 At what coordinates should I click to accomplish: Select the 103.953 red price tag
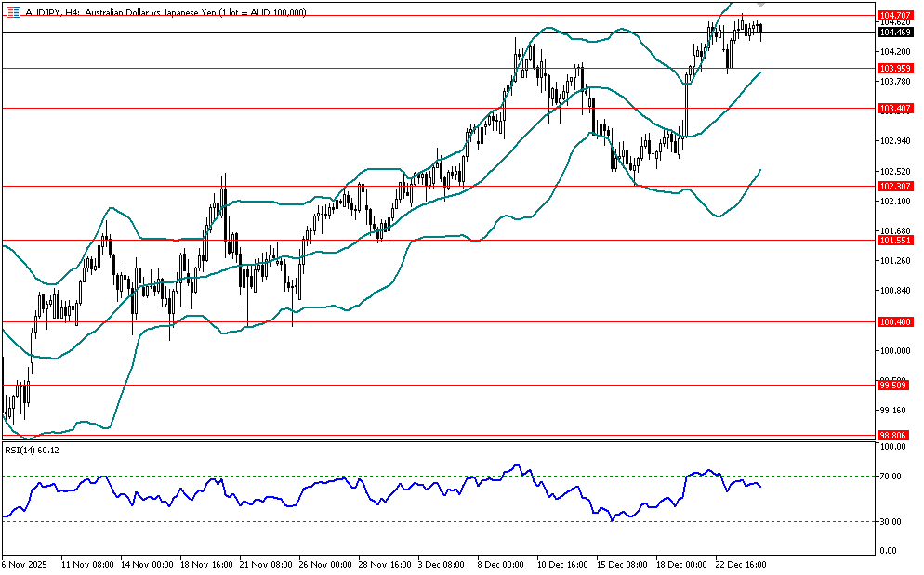tap(893, 69)
